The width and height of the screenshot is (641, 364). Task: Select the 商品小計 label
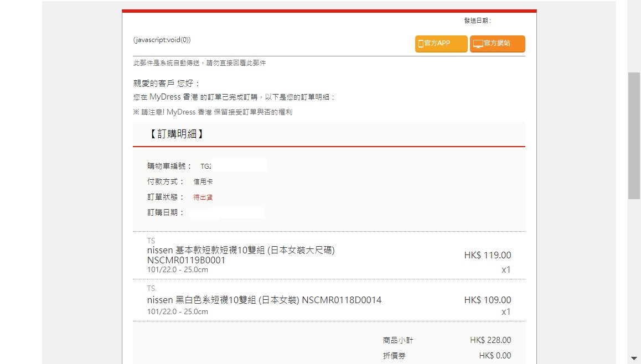pyautogui.click(x=398, y=340)
